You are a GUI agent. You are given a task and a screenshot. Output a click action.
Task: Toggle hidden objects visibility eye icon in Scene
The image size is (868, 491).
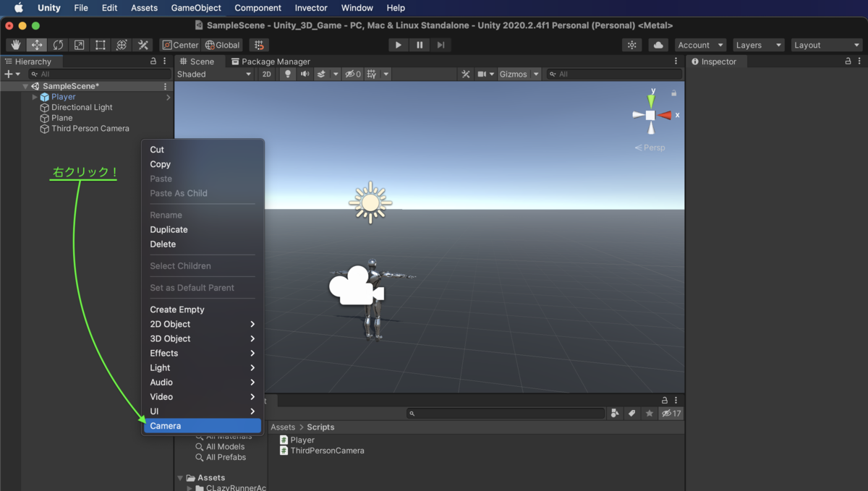(353, 74)
